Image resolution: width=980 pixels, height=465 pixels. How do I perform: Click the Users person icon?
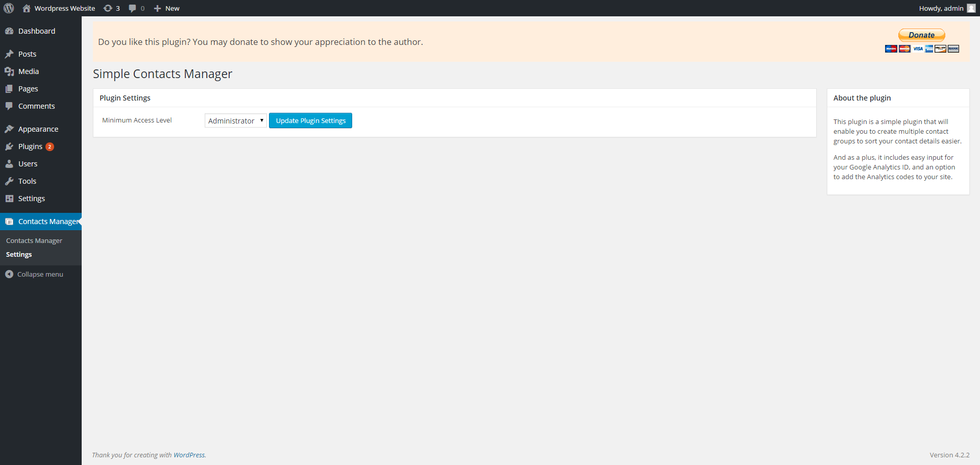point(9,164)
